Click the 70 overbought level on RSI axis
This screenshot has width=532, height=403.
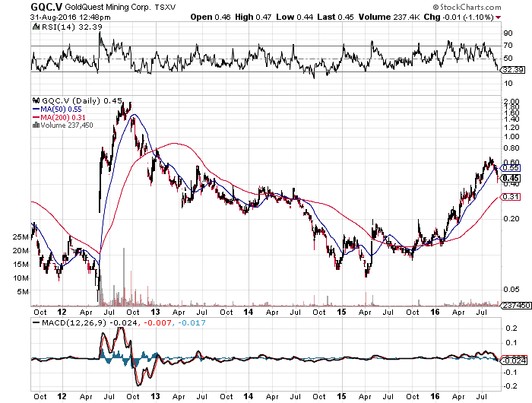click(x=508, y=46)
